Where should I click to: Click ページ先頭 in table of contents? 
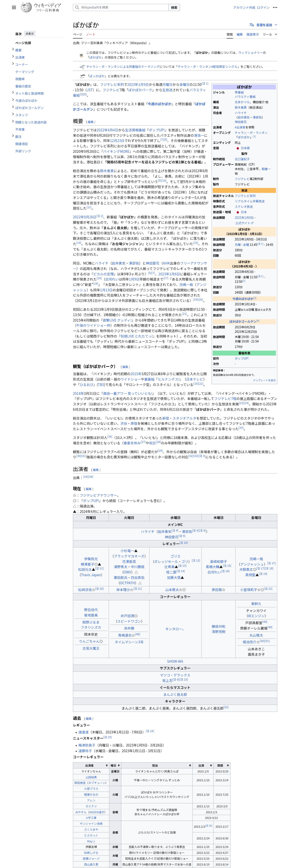23,43
